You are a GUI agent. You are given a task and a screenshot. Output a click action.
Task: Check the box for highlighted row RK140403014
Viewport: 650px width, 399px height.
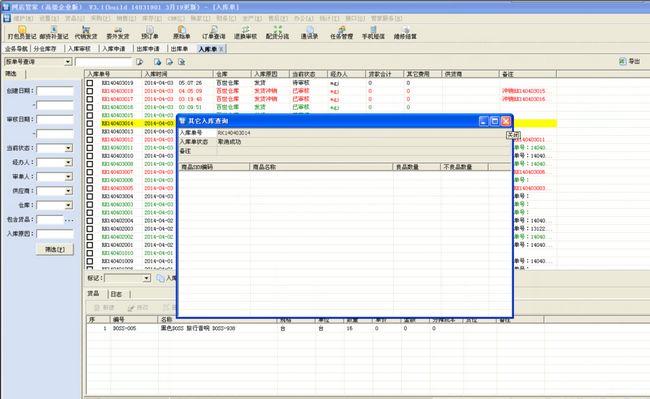(x=90, y=123)
